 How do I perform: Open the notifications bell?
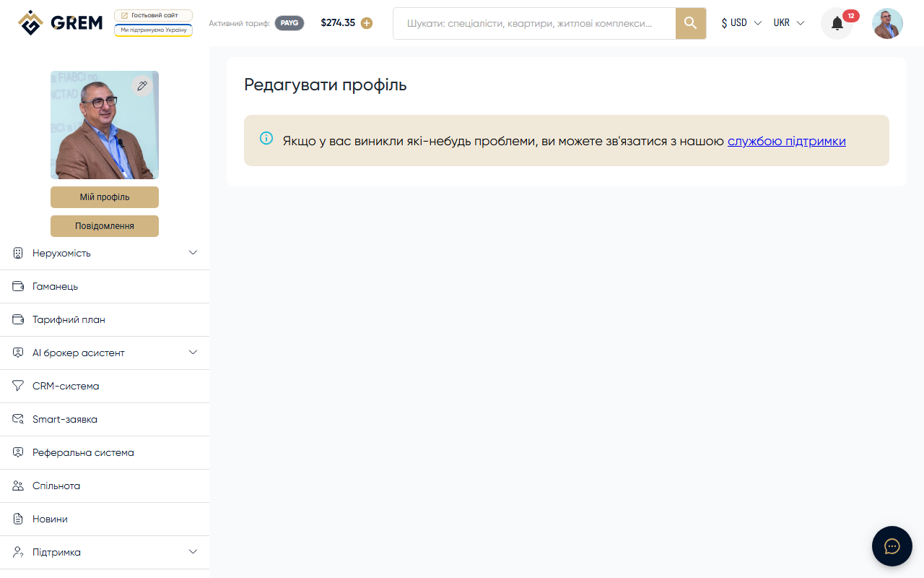pos(836,22)
